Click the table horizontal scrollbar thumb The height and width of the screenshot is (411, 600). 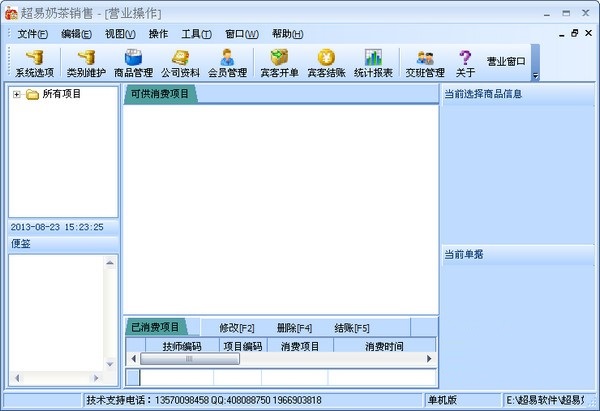pyautogui.click(x=190, y=359)
